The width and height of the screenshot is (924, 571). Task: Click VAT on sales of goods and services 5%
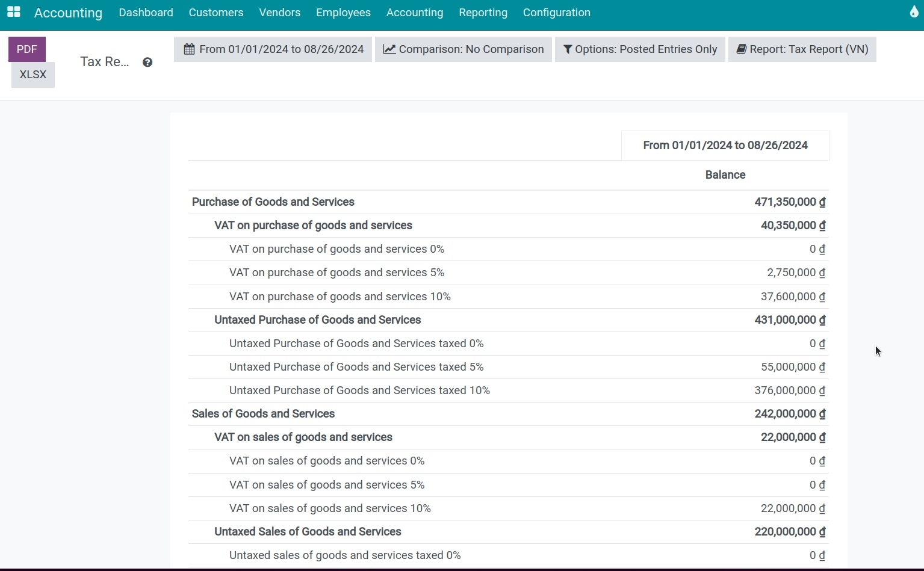(x=327, y=485)
